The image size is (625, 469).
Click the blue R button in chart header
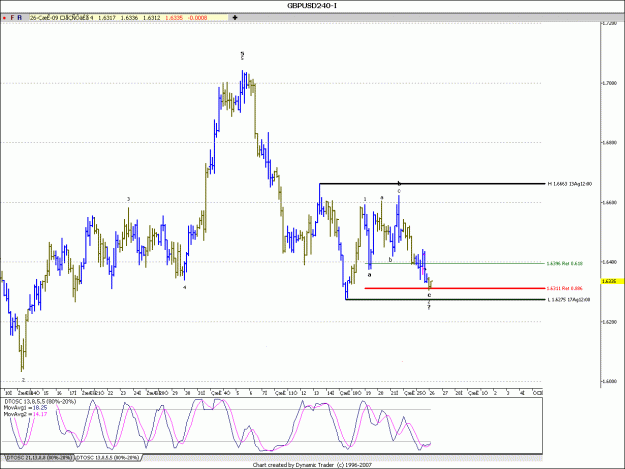pos(20,18)
